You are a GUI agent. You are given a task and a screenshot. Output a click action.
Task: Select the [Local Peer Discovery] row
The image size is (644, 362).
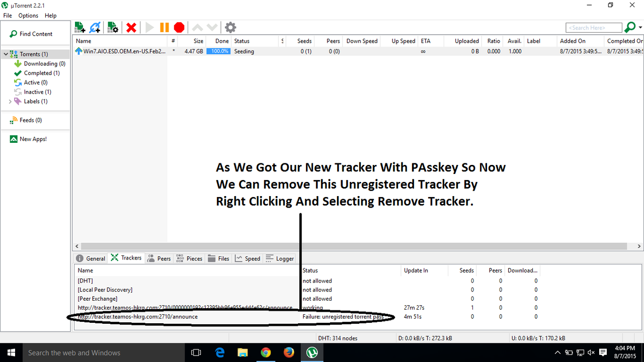pyautogui.click(x=307, y=290)
